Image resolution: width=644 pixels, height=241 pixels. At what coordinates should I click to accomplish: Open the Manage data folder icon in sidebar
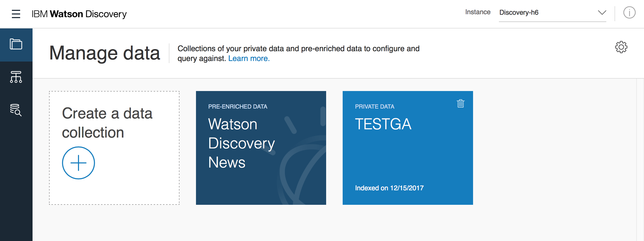pyautogui.click(x=16, y=44)
